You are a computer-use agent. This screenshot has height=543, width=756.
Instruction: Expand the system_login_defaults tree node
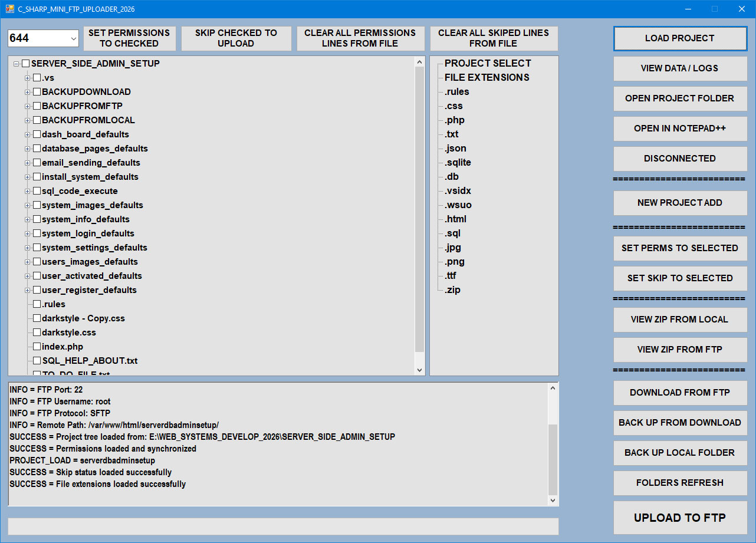27,233
